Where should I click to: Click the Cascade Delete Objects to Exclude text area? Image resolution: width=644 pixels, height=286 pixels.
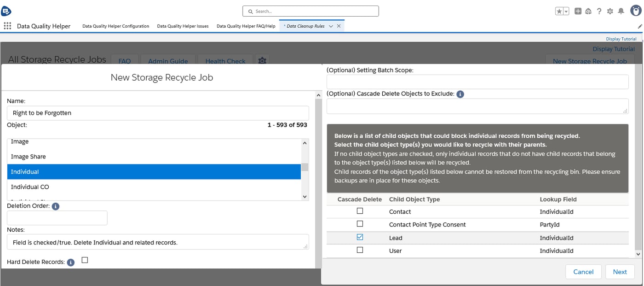[x=477, y=106]
